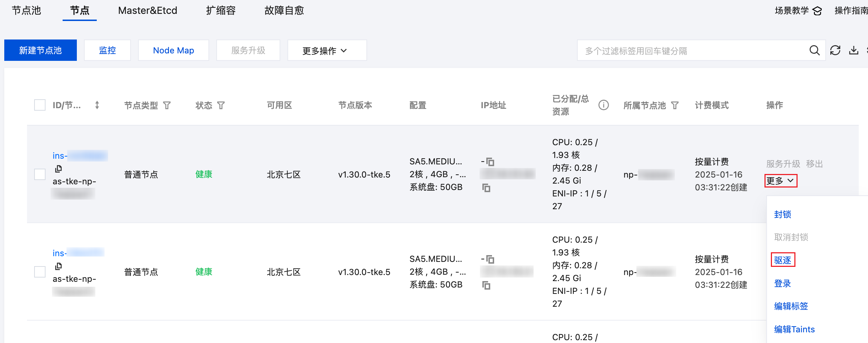Click the 新建节点池 button
This screenshot has height=343, width=868.
[x=41, y=51]
